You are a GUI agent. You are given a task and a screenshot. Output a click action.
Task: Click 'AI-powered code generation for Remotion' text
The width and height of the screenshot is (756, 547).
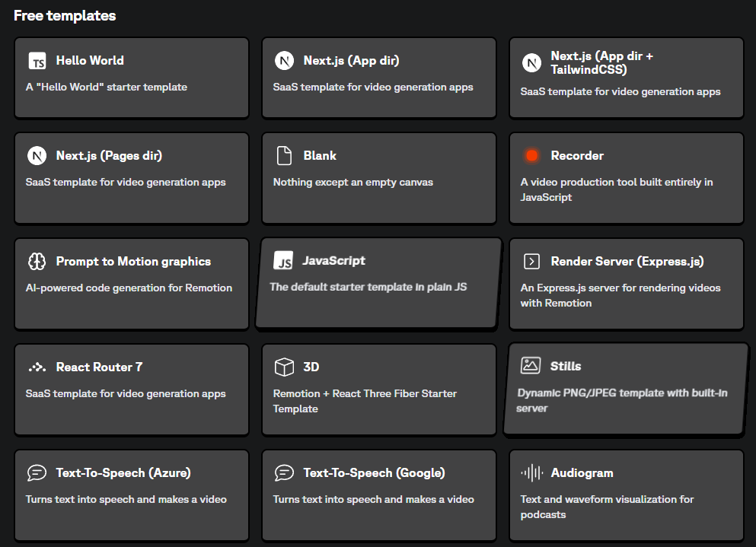coord(129,288)
